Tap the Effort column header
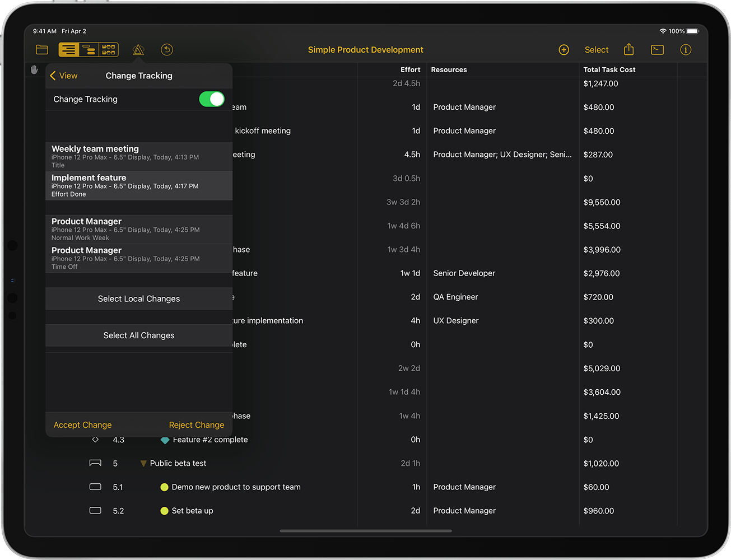The height and width of the screenshot is (560, 731). point(410,70)
